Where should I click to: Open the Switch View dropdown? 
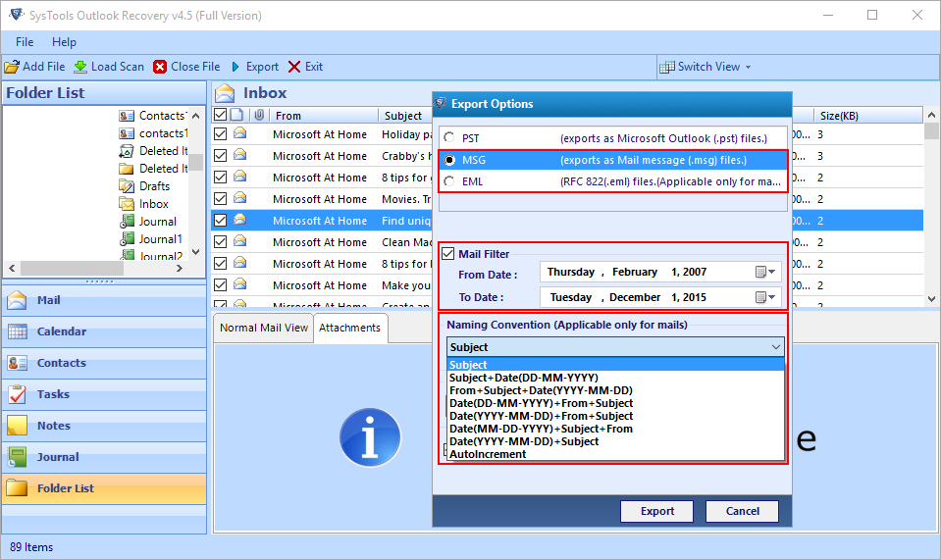pyautogui.click(x=706, y=67)
